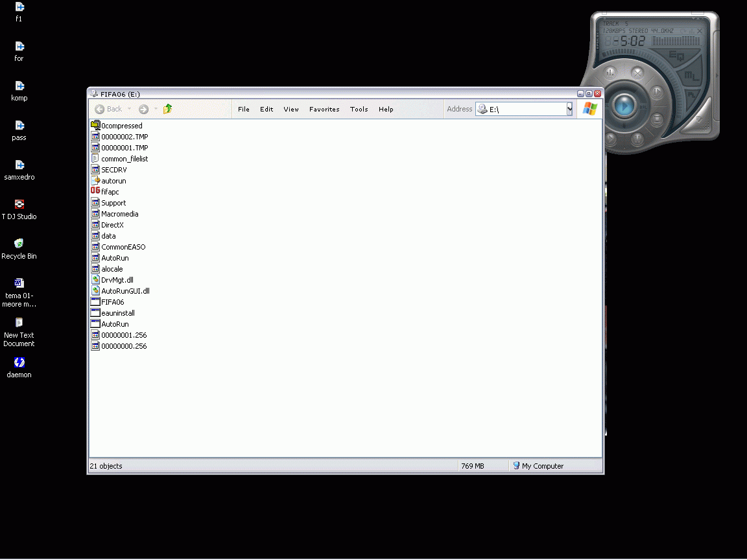Image resolution: width=747 pixels, height=560 pixels.
Task: Select the komp desktop icon
Action: point(19,86)
